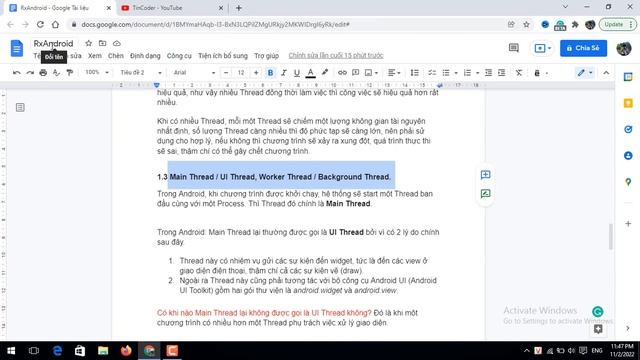640x360 pixels.
Task: Click the Undo icon in toolbar
Action: pos(17,73)
